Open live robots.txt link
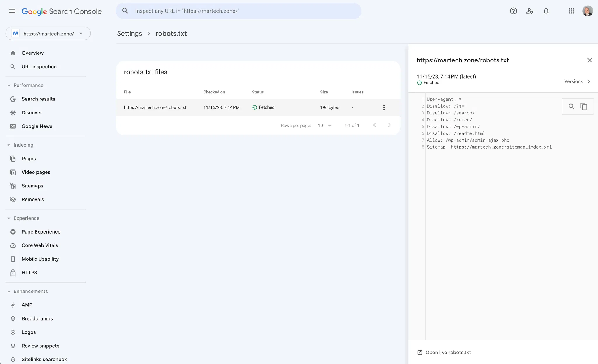This screenshot has height=364, width=598. click(x=448, y=353)
